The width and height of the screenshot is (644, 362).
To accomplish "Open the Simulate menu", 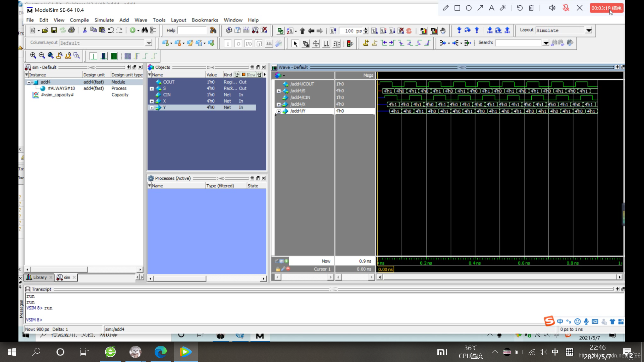I will tap(104, 20).
